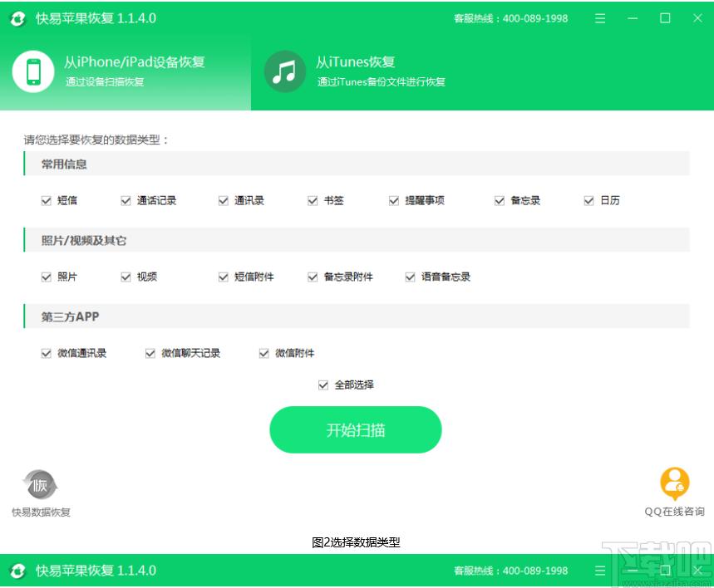
Task: Open the hamburger menu in the bottom window
Action: tap(599, 571)
